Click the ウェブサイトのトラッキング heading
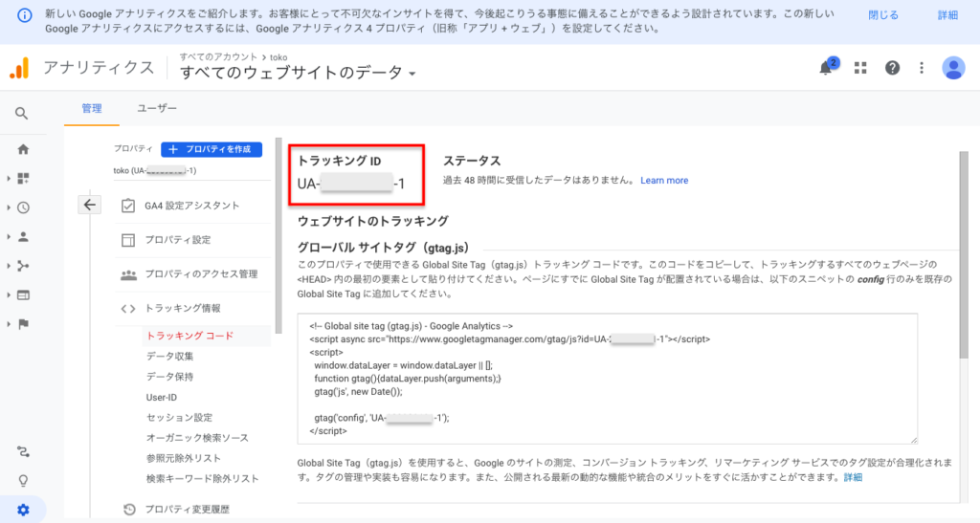The width and height of the screenshot is (980, 523). click(x=373, y=221)
